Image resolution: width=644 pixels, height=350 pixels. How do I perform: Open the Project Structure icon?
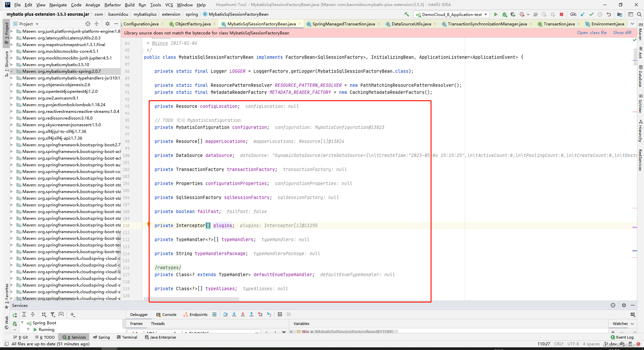pos(620,14)
